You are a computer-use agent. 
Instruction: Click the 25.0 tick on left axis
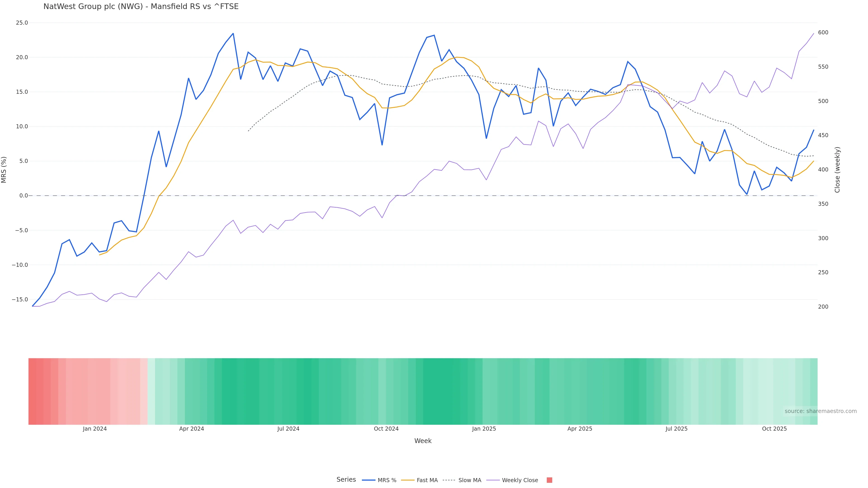[x=22, y=23]
